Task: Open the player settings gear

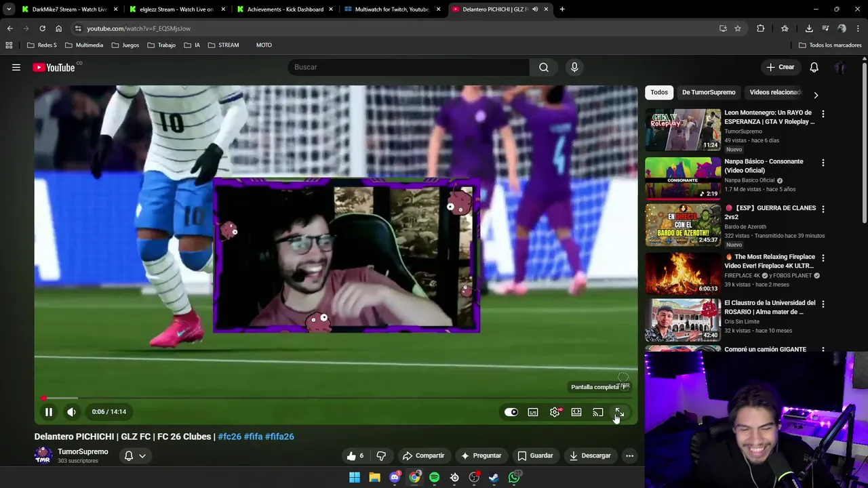Action: point(555,412)
